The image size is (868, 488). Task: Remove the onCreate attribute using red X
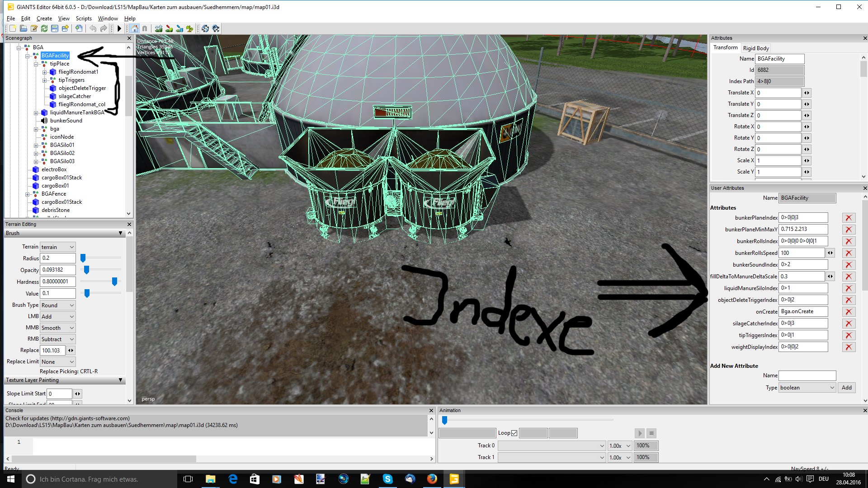click(x=849, y=312)
